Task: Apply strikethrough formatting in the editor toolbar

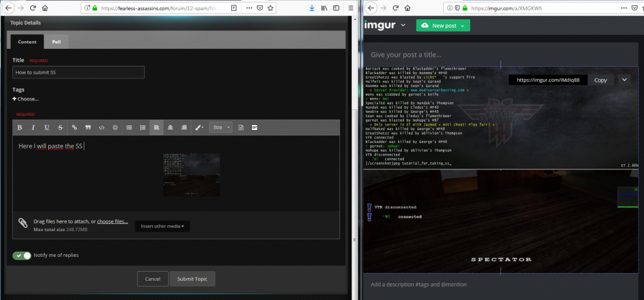Action: pyautogui.click(x=61, y=127)
